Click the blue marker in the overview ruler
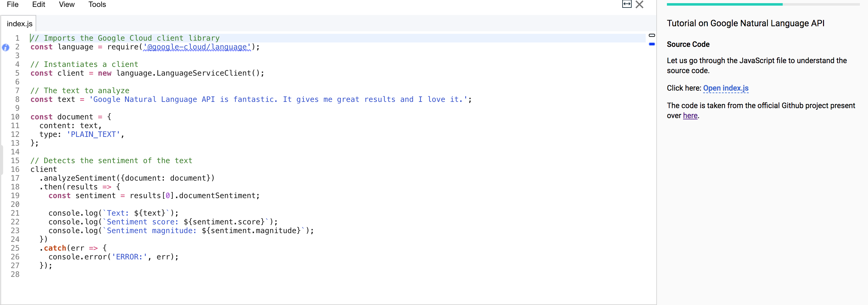Image resolution: width=868 pixels, height=305 pixels. 652,44
